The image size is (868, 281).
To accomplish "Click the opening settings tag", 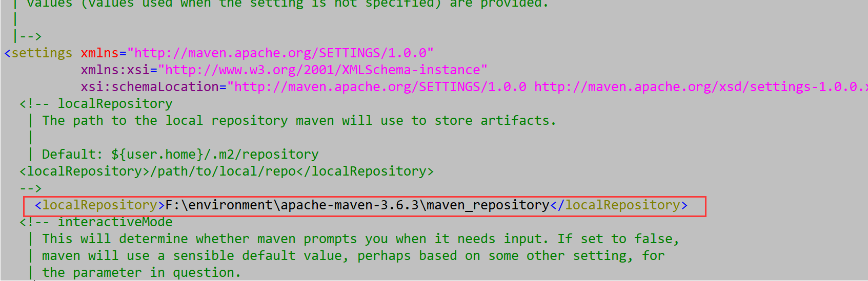I will (38, 53).
